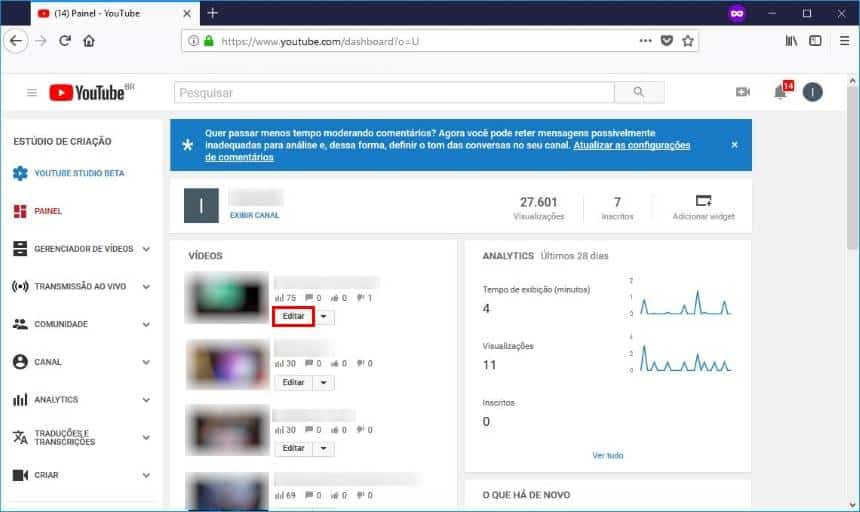Go to browser home page
Image resolution: width=860 pixels, height=512 pixels.
pyautogui.click(x=89, y=41)
